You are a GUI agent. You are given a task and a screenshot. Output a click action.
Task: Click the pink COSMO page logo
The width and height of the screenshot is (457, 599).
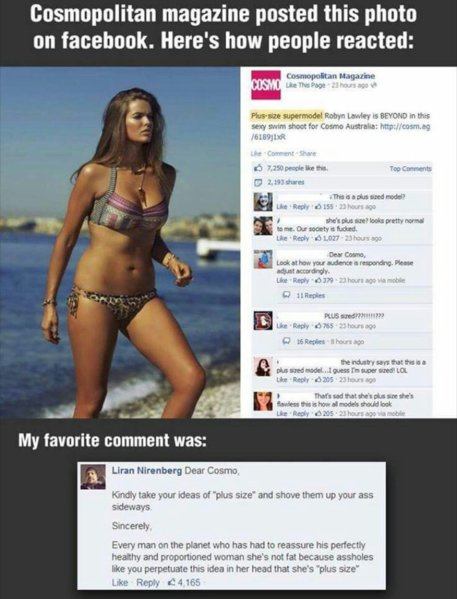point(266,85)
